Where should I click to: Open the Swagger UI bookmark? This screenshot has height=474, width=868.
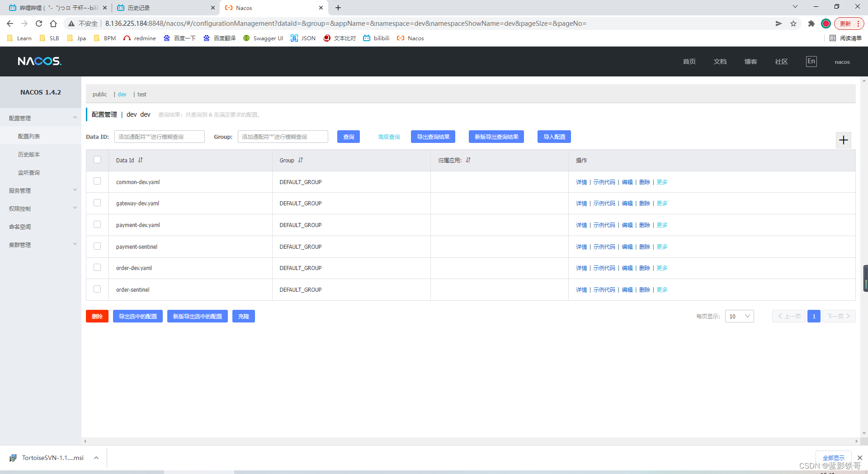263,38
